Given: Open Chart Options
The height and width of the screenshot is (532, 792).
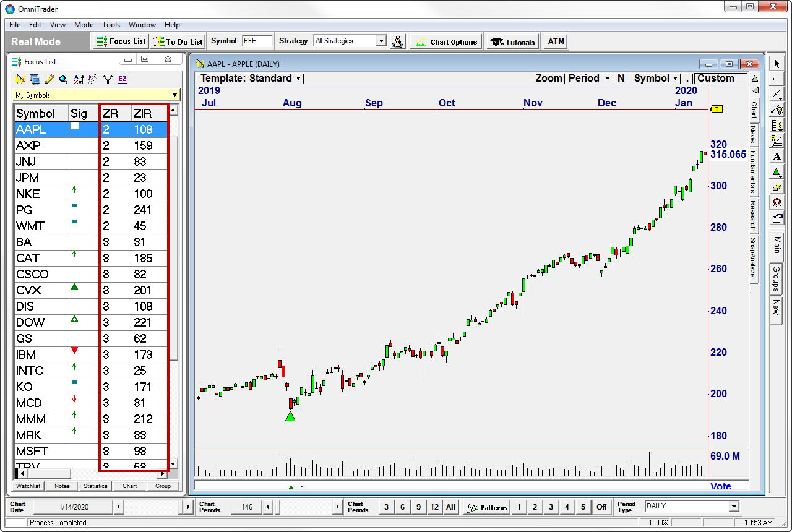Looking at the screenshot, I should [x=446, y=41].
